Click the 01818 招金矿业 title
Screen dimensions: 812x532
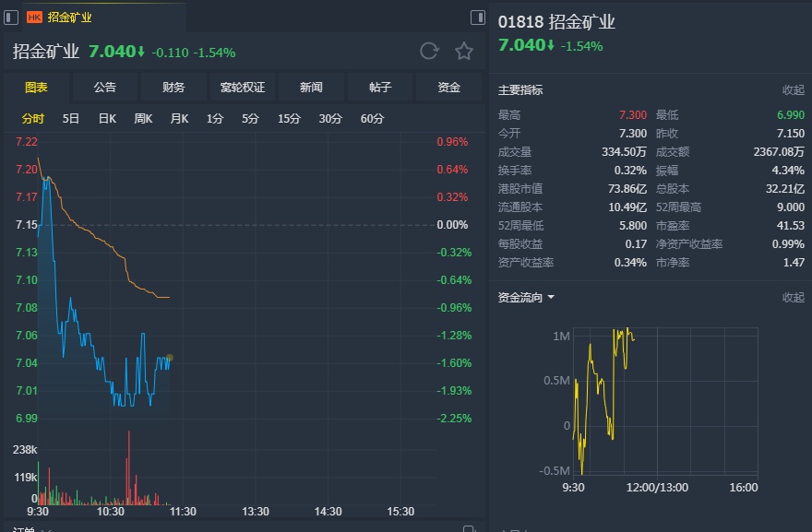(556, 22)
